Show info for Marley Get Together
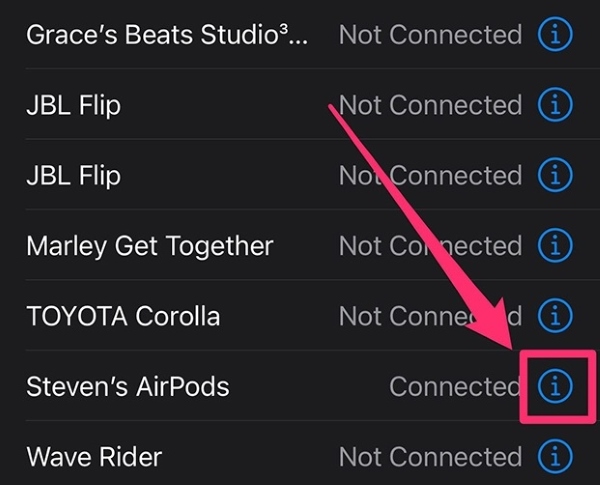Viewport: 600px width, 485px height. pyautogui.click(x=555, y=245)
